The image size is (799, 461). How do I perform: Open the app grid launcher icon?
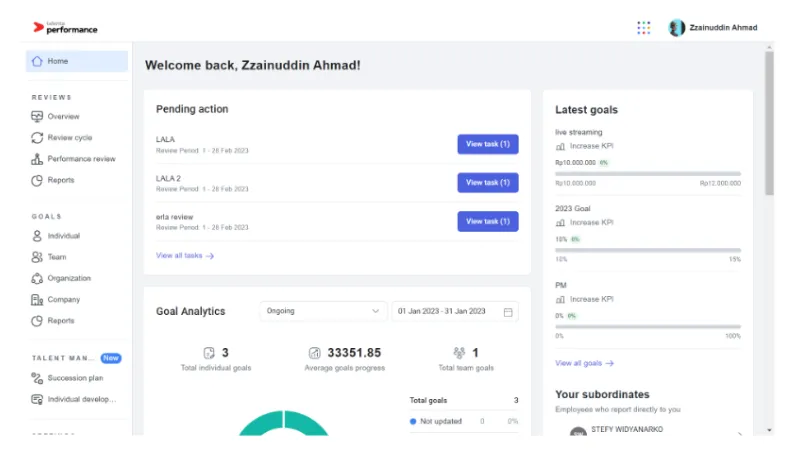643,28
